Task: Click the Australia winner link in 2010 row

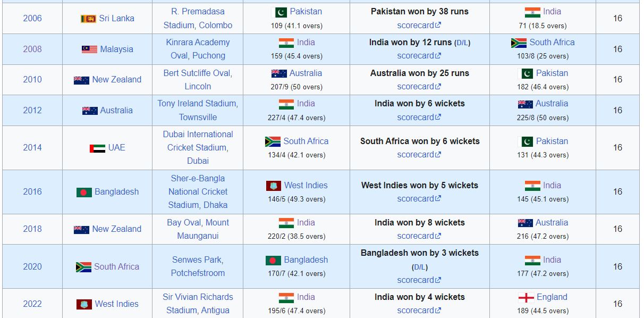Action: pos(306,73)
